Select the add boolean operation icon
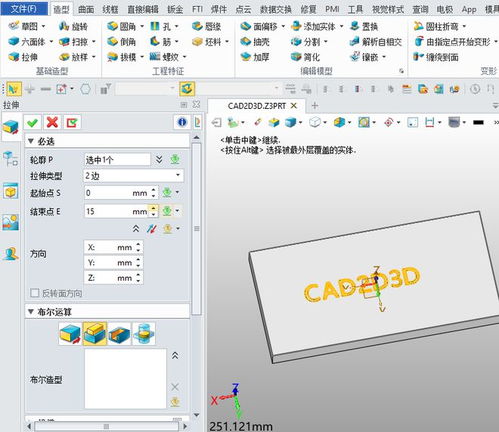Screen dimensions: 499x432 (x=95, y=333)
